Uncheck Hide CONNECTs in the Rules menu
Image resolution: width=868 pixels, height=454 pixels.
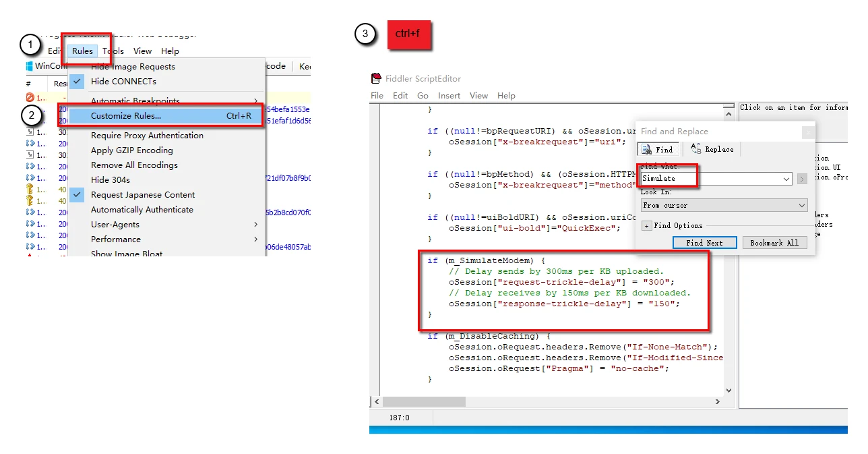(123, 82)
